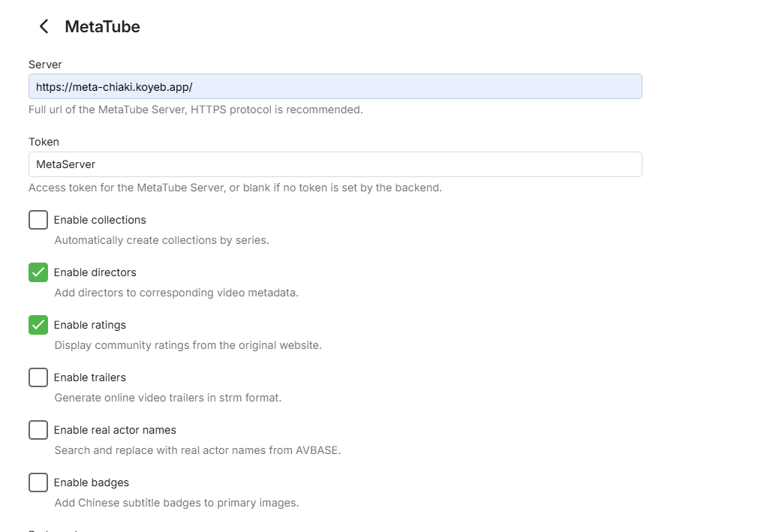The height and width of the screenshot is (532, 767).
Task: Go back using the arrow beside MetaTube
Action: 44,26
